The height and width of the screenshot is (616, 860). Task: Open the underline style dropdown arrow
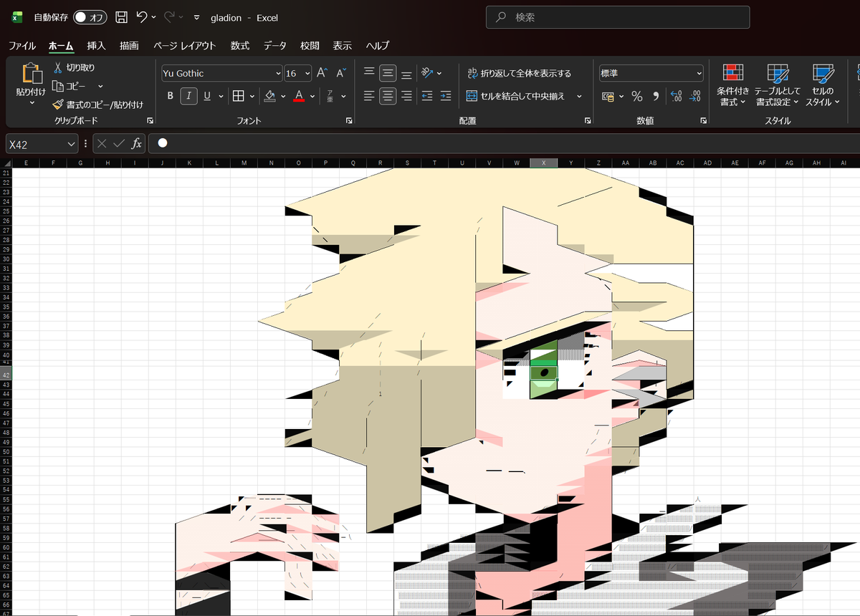pos(221,96)
